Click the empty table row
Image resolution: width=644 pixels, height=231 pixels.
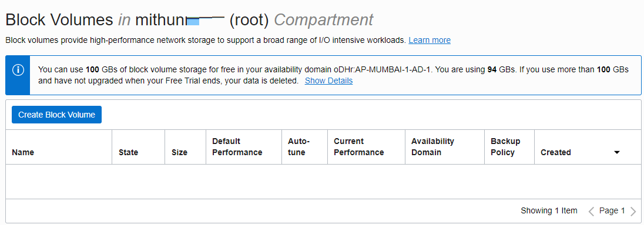pyautogui.click(x=323, y=182)
